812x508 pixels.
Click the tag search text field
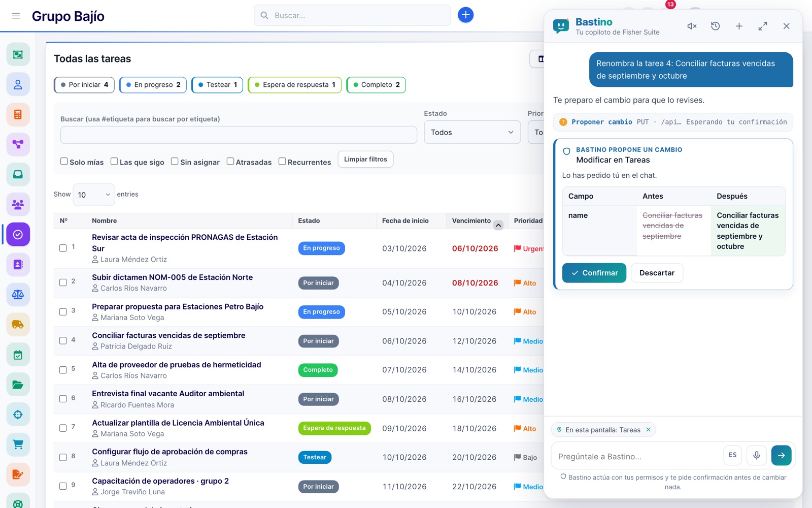pos(239,135)
